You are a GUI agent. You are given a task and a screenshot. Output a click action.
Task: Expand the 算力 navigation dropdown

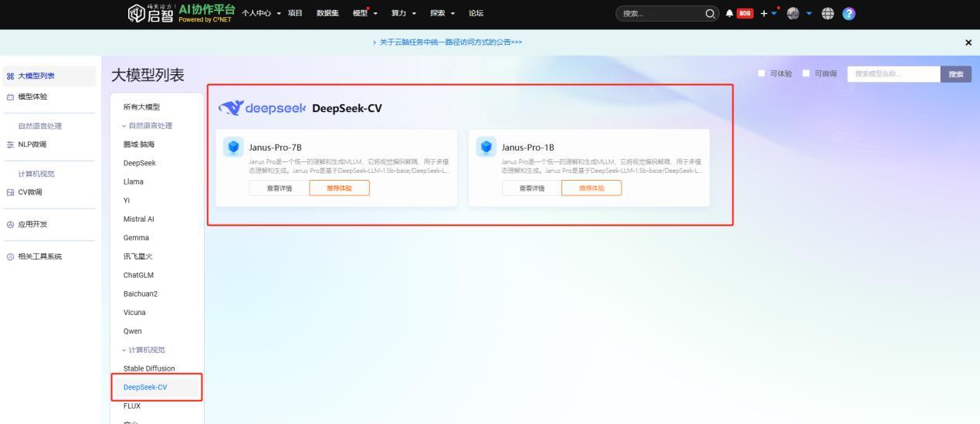pos(403,14)
